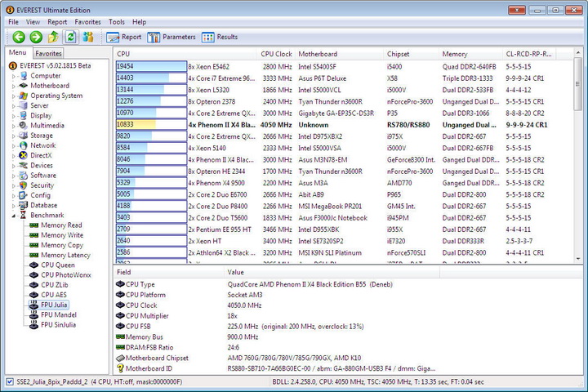Open the Parameters toolbar button
The width and height of the screenshot is (588, 392).
[171, 37]
